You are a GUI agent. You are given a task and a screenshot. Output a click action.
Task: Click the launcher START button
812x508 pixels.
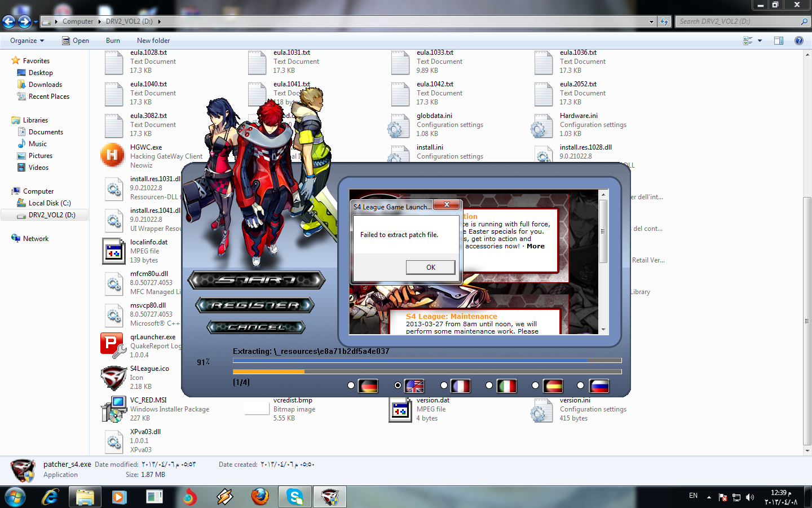(257, 280)
